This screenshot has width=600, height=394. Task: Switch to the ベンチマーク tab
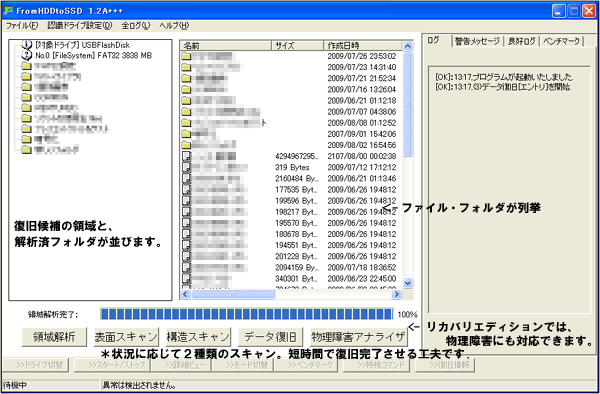(x=561, y=41)
